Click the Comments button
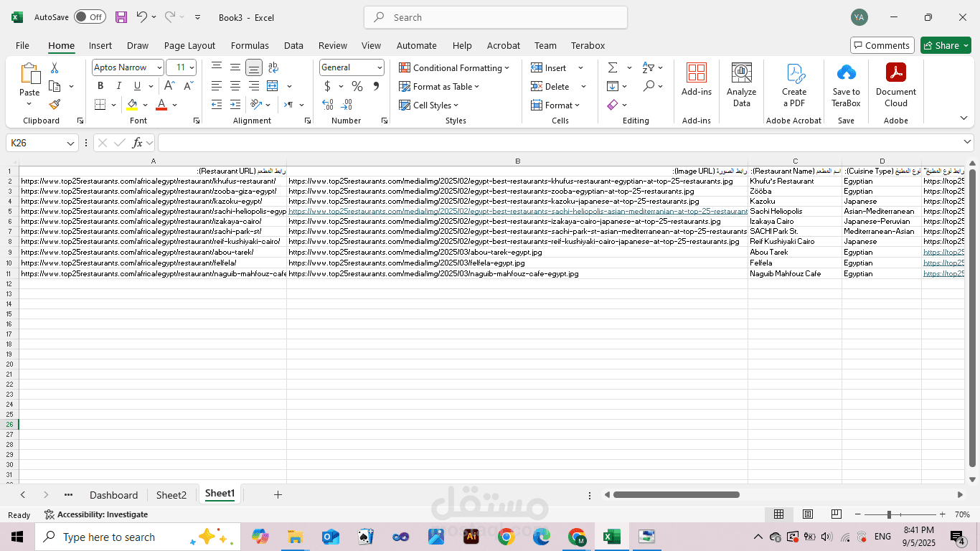 click(882, 45)
